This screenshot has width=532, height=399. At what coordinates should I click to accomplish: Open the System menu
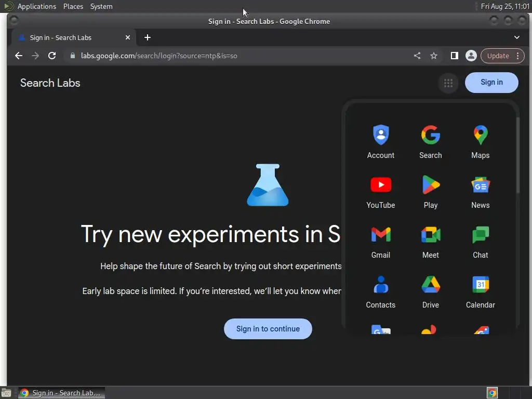101,6
